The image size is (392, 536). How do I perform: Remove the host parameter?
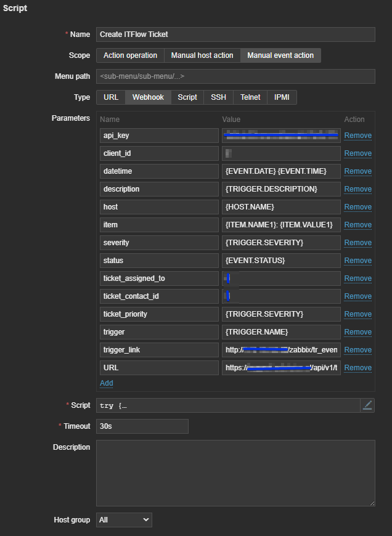[358, 207]
